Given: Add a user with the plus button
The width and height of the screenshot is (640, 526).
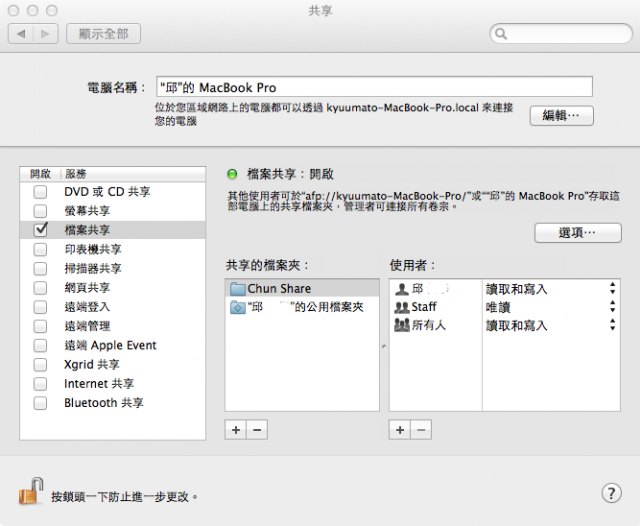Looking at the screenshot, I should pyautogui.click(x=400, y=430).
